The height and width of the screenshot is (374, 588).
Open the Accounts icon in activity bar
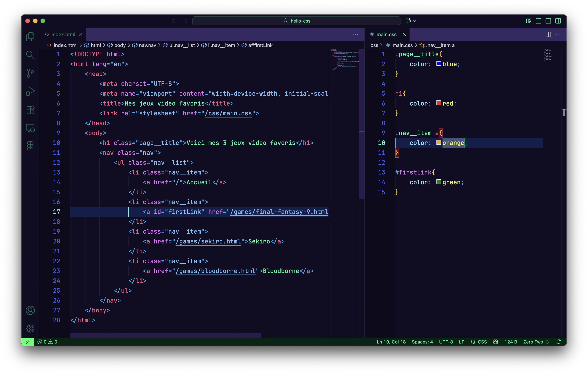[30, 310]
